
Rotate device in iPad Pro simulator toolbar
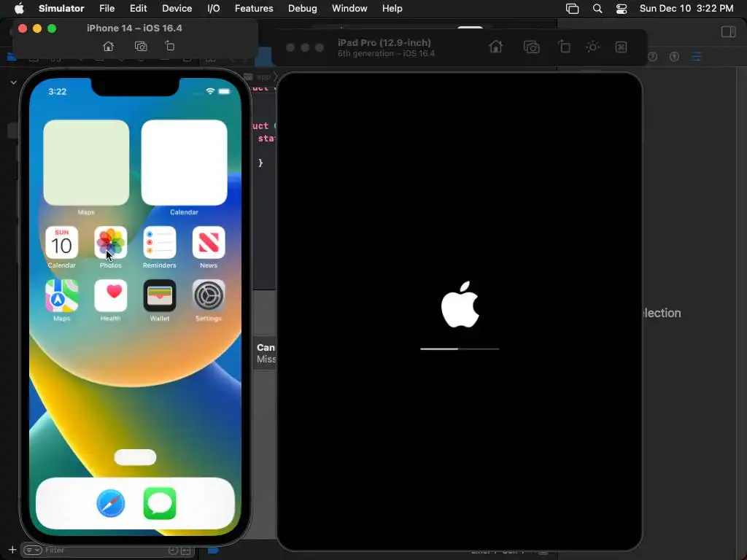[564, 47]
